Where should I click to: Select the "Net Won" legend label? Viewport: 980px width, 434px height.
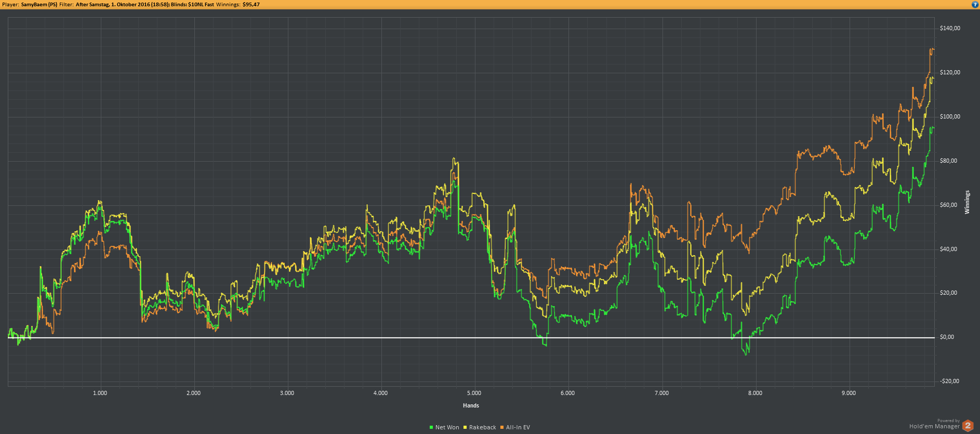tap(447, 427)
